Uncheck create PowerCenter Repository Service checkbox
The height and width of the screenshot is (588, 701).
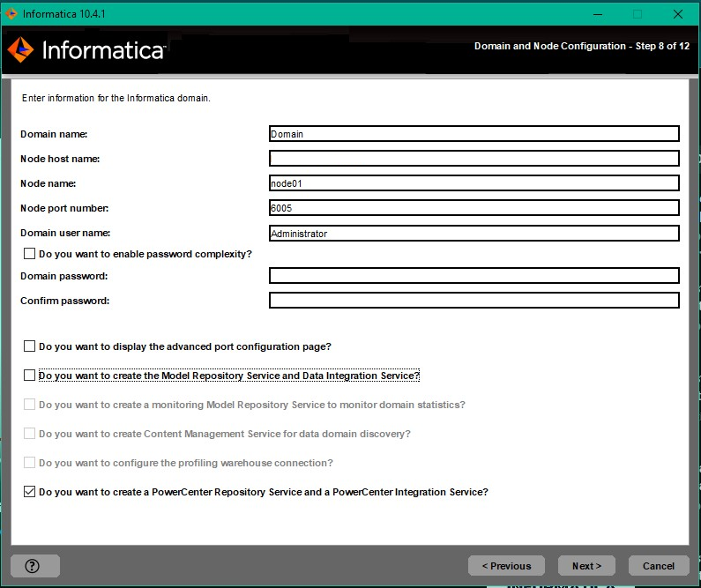29,492
